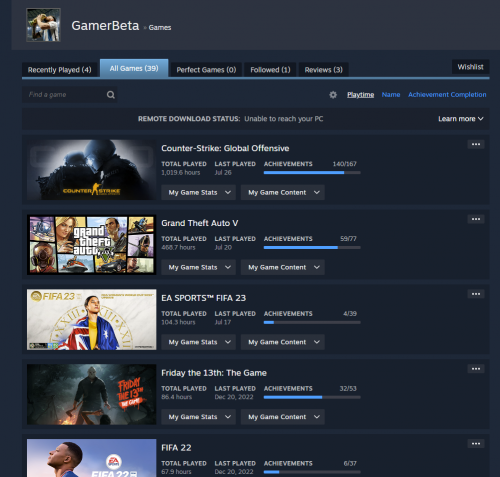Image resolution: width=500 pixels, height=477 pixels.
Task: Click the GamerBeta profile name
Action: (105, 26)
